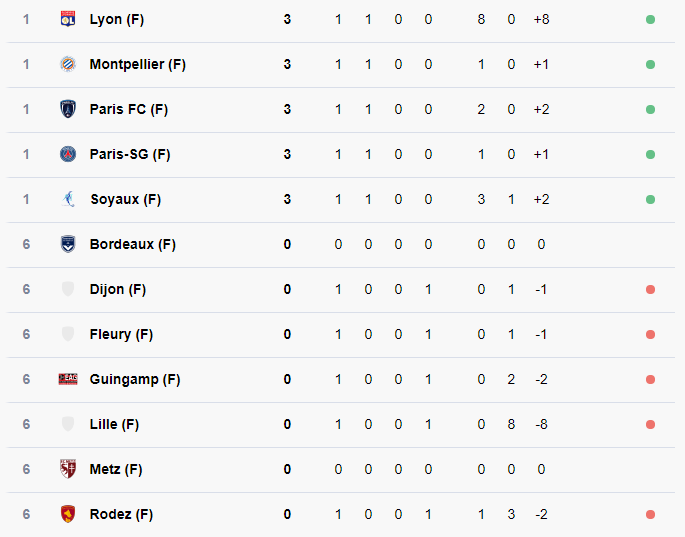Click the Paris FC (F) team name
Image resolution: width=685 pixels, height=537 pixels.
(128, 109)
